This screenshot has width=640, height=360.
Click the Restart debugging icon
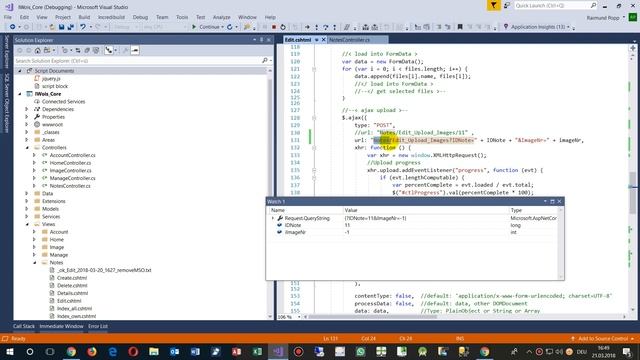(283, 27)
